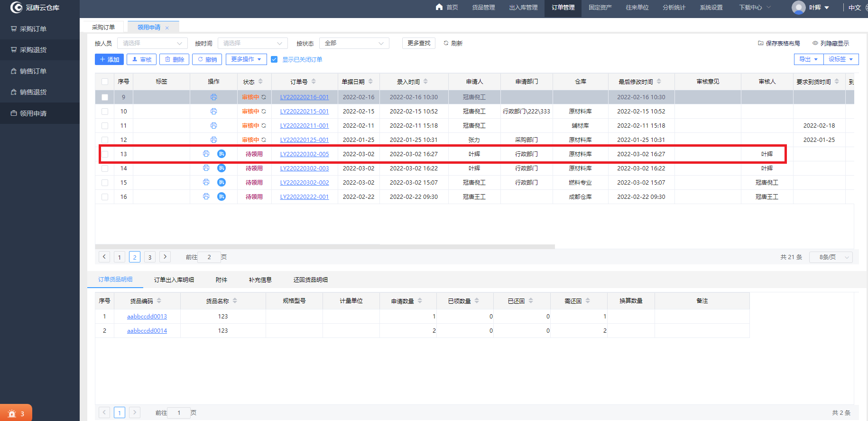Switch to the 还回货品明细 tab

pyautogui.click(x=311, y=280)
